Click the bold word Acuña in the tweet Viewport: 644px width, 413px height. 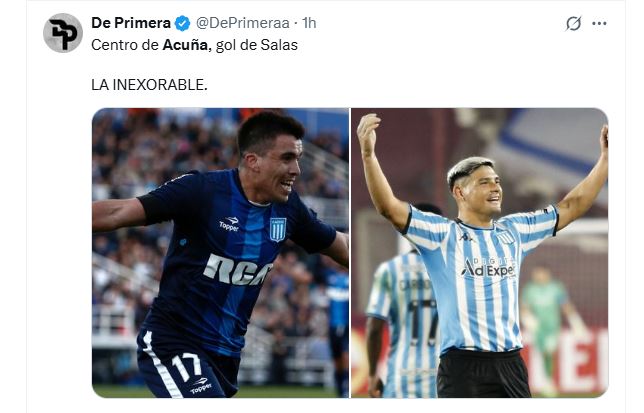[187, 45]
